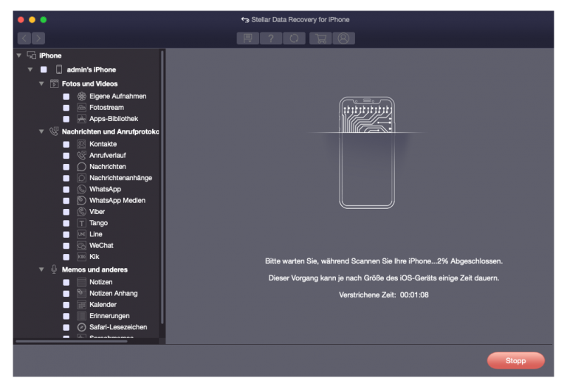Click the Fotostream icon

(82, 107)
